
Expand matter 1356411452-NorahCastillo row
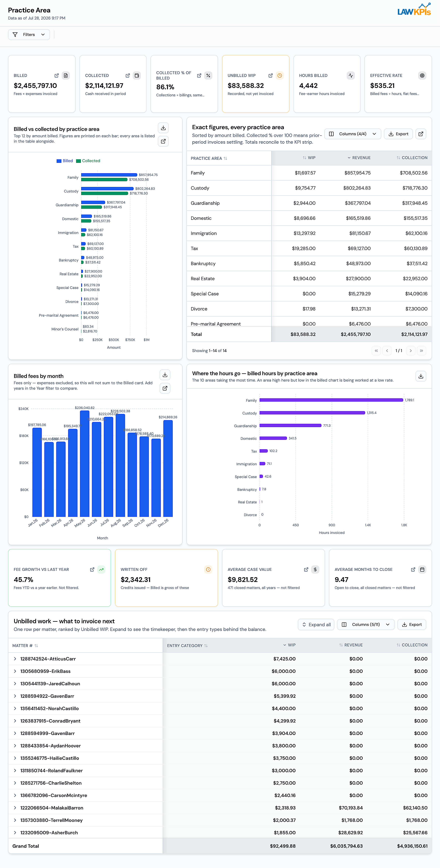point(15,708)
